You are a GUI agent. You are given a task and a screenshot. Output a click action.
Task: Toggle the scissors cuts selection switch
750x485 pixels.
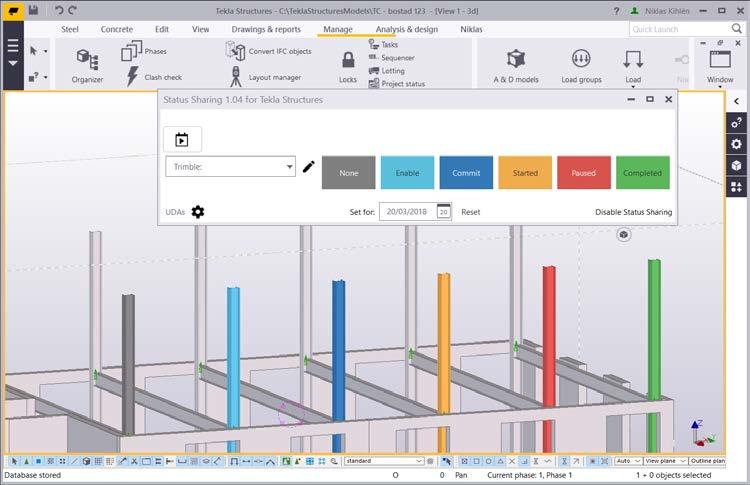pyautogui.click(x=134, y=461)
